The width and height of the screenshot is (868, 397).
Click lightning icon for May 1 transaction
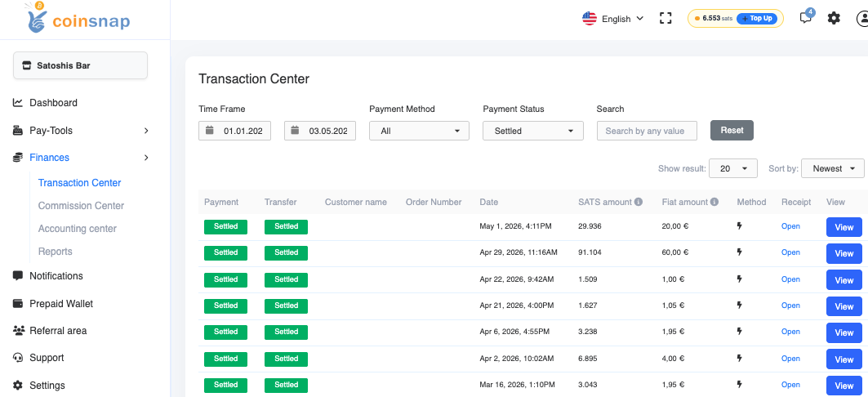point(740,226)
